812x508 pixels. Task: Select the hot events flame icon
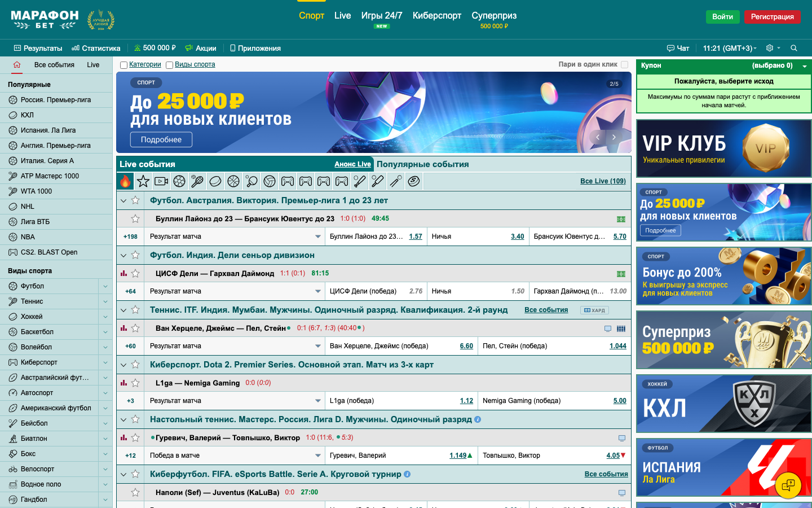(125, 181)
